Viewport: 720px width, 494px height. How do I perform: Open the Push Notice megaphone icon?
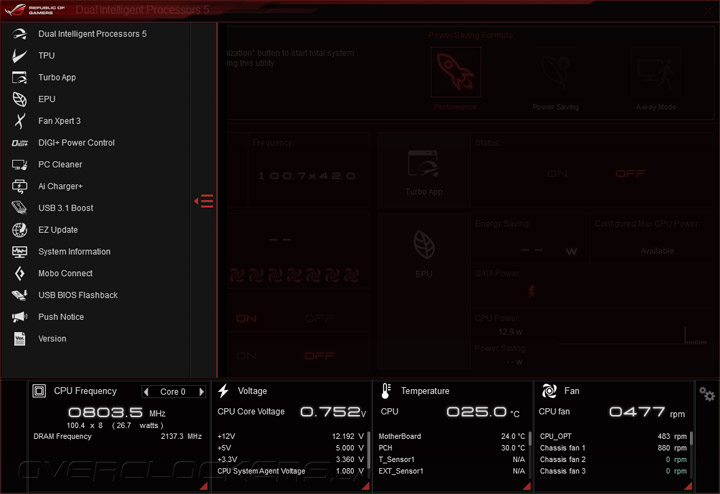(19, 317)
